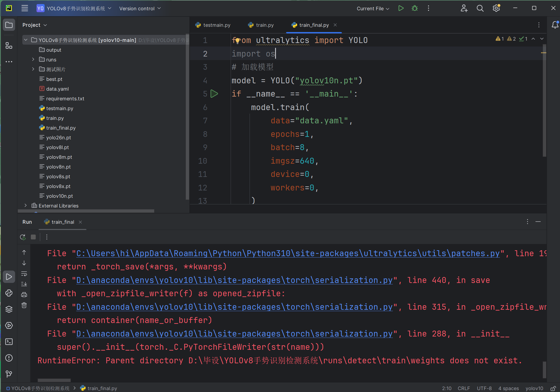Open the Terminal tool window
This screenshot has height=392, width=560.
[x=9, y=342]
